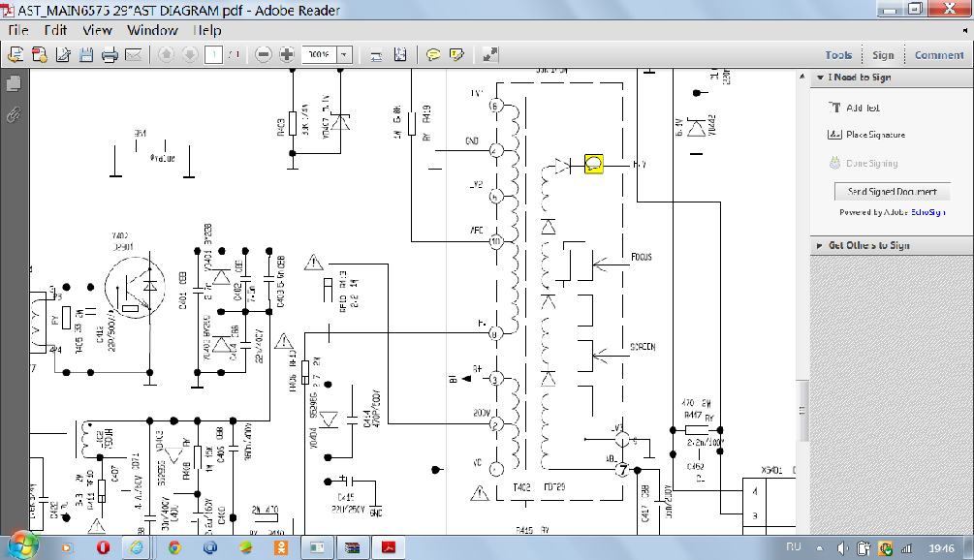The image size is (974, 560).
Task: Open the Edit menu
Action: 55,30
